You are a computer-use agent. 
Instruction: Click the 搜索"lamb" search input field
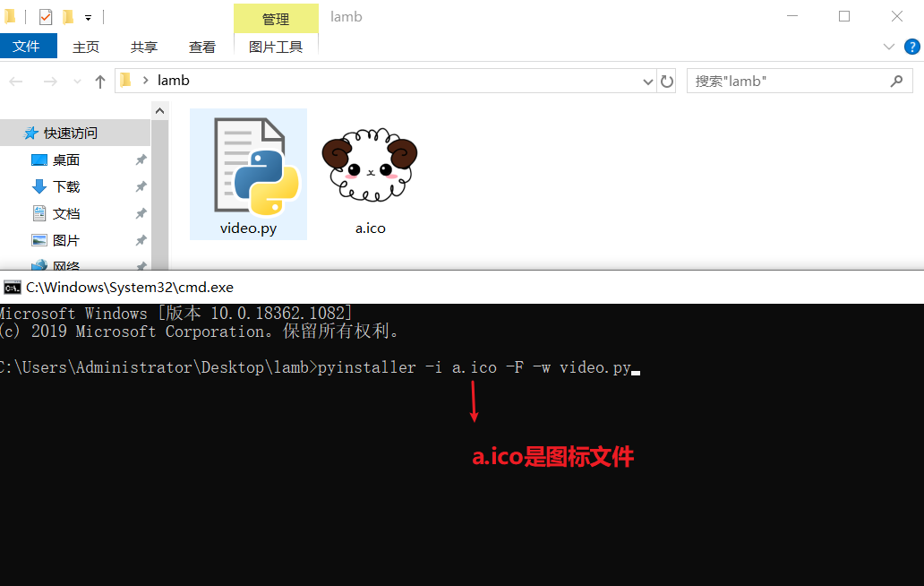790,82
